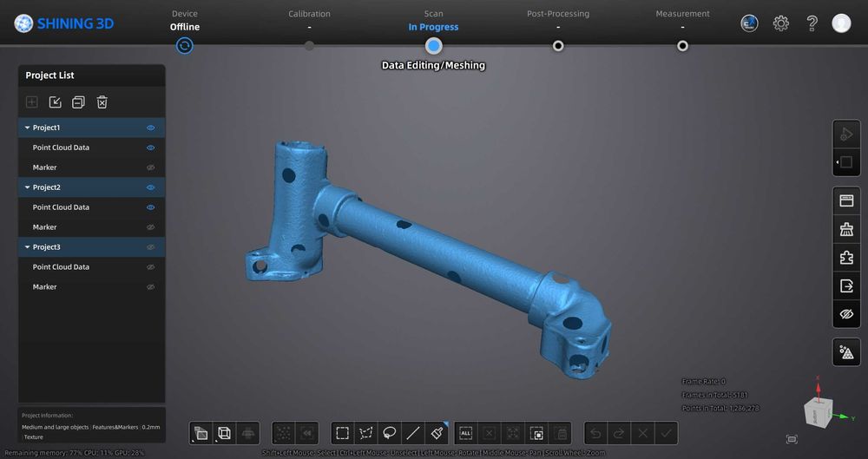Click the generate mesh triangle icon
868x459 pixels.
[x=846, y=352]
